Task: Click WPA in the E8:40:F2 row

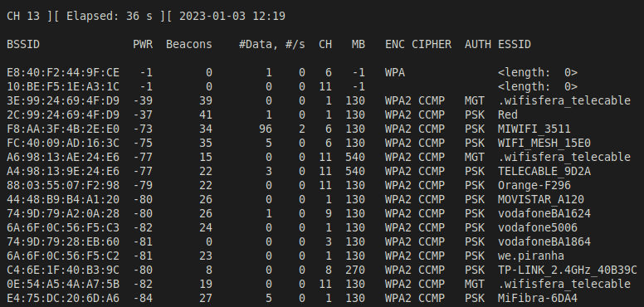Action: coord(395,73)
